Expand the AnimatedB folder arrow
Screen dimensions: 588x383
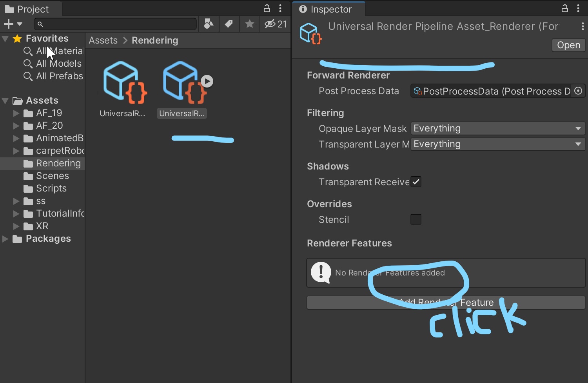(x=16, y=139)
